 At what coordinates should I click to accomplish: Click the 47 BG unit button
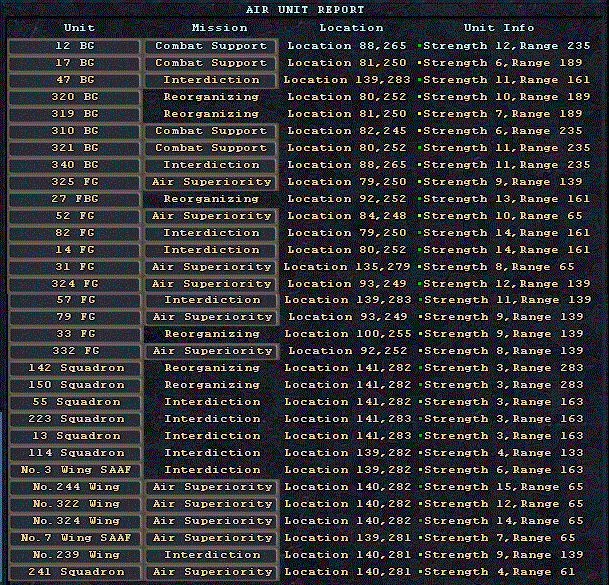pos(74,80)
